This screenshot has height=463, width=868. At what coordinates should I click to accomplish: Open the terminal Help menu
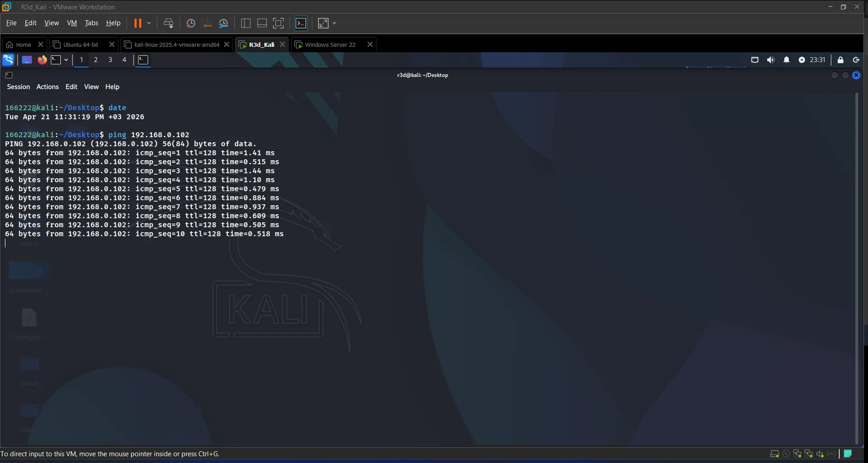pos(112,87)
